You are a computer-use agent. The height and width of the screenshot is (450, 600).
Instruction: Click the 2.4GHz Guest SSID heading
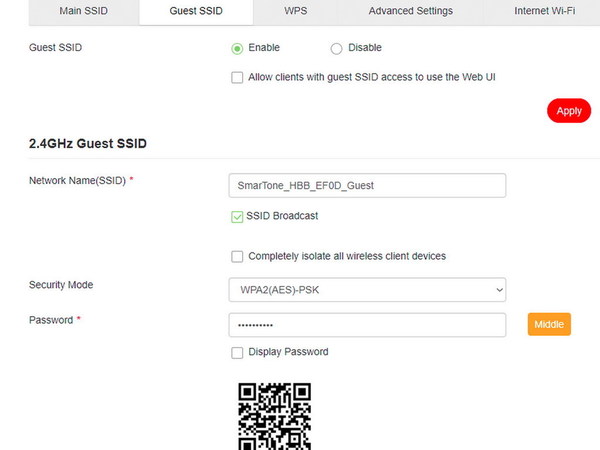[88, 143]
